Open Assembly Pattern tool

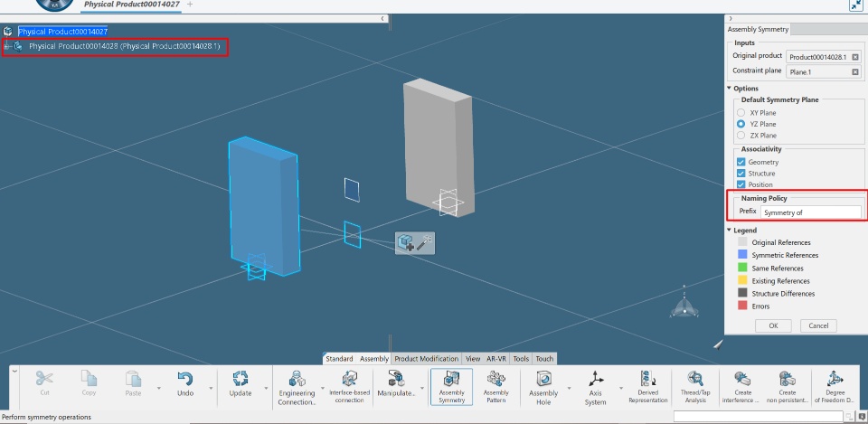click(x=496, y=386)
